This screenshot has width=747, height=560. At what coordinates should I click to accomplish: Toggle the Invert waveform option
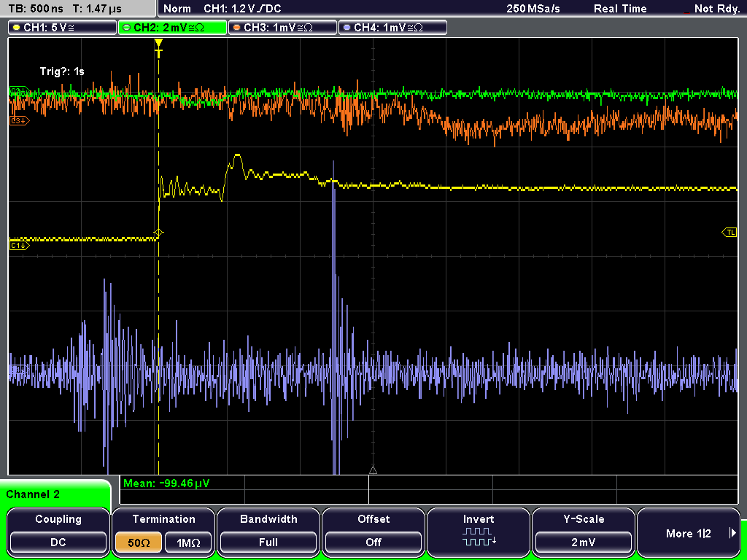(x=479, y=532)
